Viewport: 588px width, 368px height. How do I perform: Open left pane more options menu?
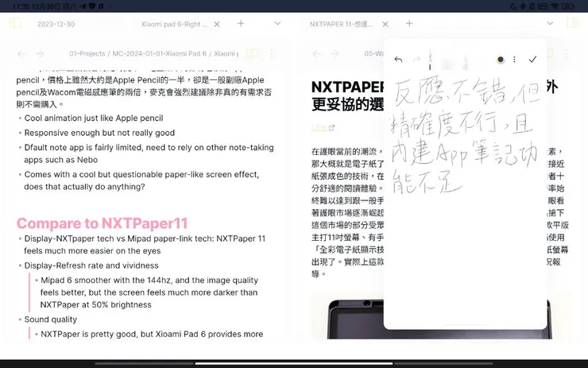272,53
